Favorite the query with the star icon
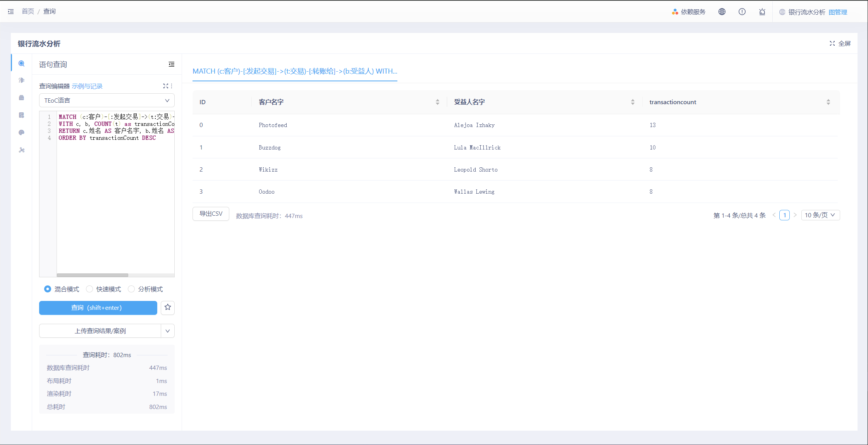Image resolution: width=868 pixels, height=445 pixels. pyautogui.click(x=168, y=308)
